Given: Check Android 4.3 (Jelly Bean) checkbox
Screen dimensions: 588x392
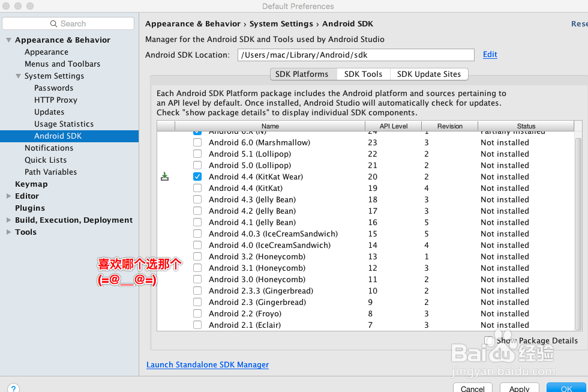Looking at the screenshot, I should click(197, 199).
